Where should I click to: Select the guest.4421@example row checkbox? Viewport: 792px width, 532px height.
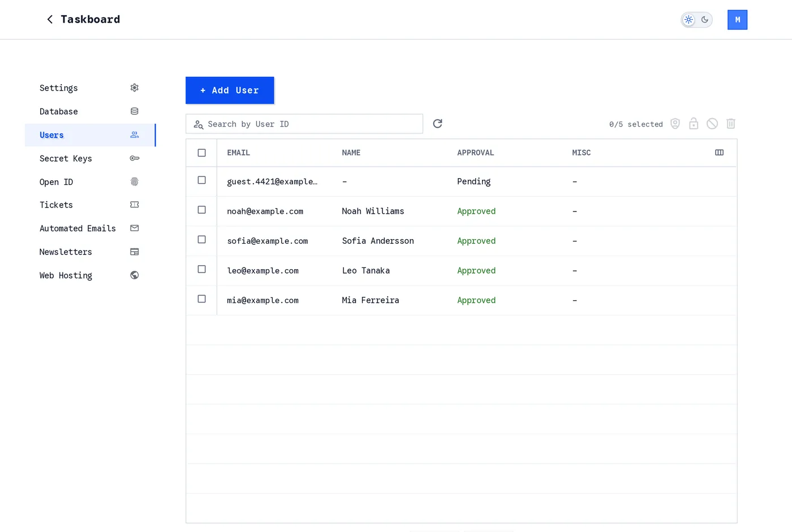pos(201,180)
